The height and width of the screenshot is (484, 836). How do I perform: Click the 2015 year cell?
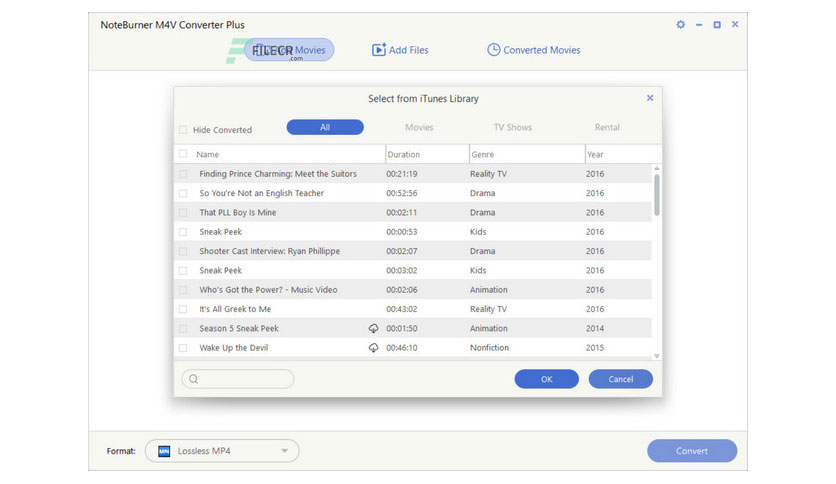[595, 348]
